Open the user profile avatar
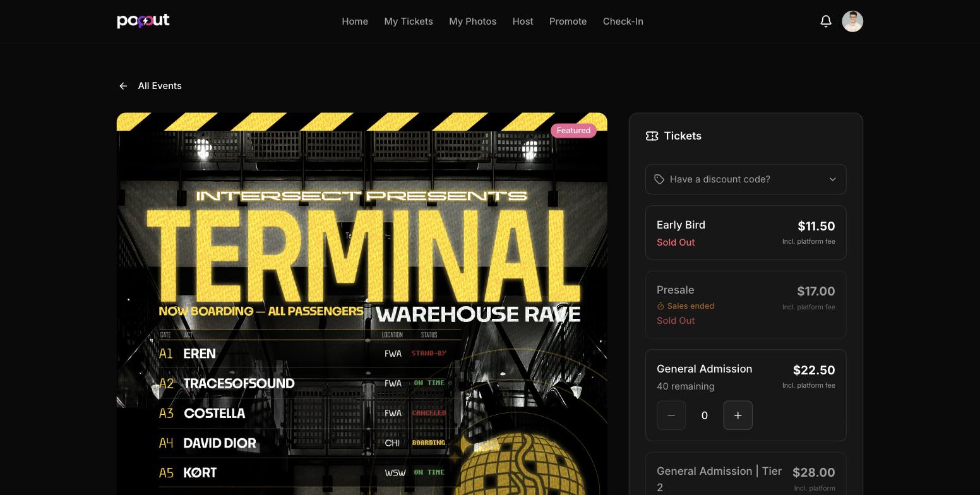This screenshot has width=980, height=495. tap(852, 21)
